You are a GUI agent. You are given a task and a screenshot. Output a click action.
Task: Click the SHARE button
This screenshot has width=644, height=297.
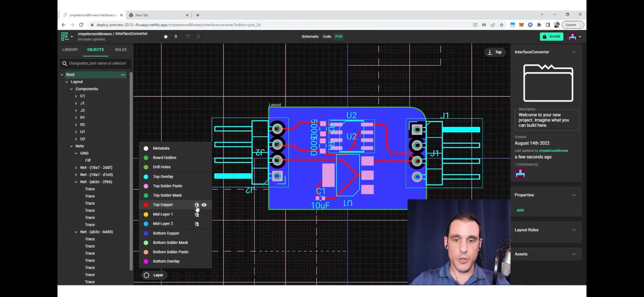552,36
